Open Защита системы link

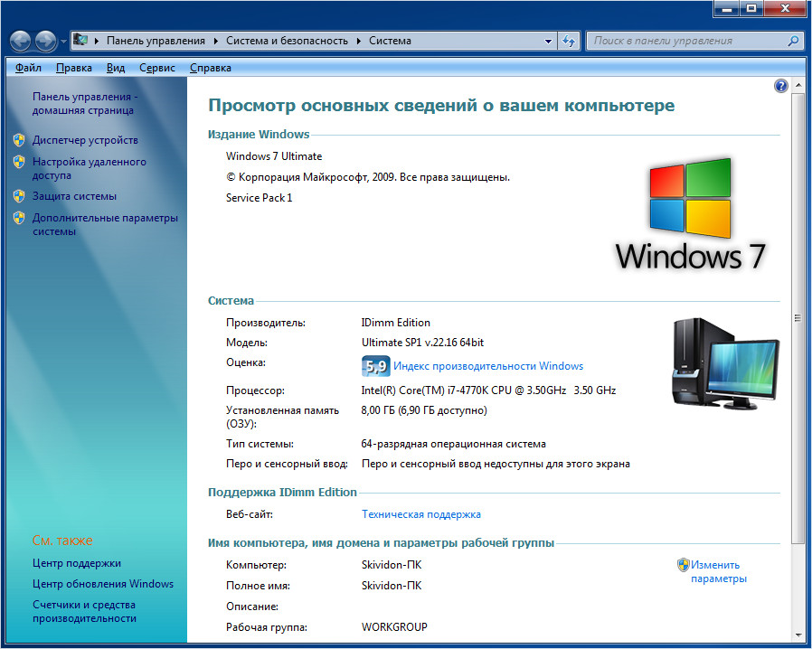click(74, 196)
